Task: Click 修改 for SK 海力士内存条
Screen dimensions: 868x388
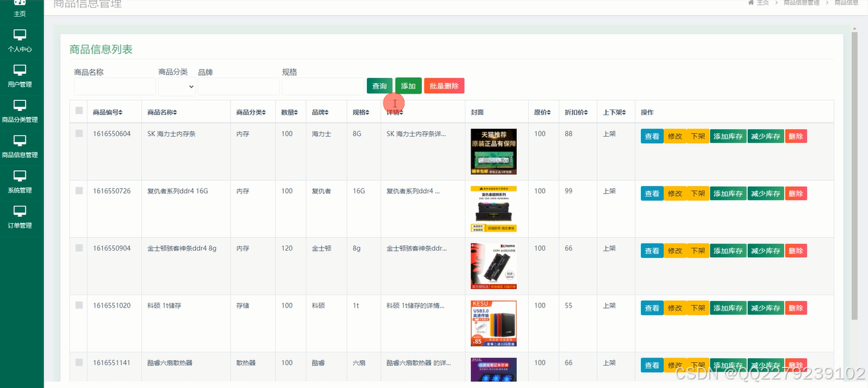Action: 675,137
